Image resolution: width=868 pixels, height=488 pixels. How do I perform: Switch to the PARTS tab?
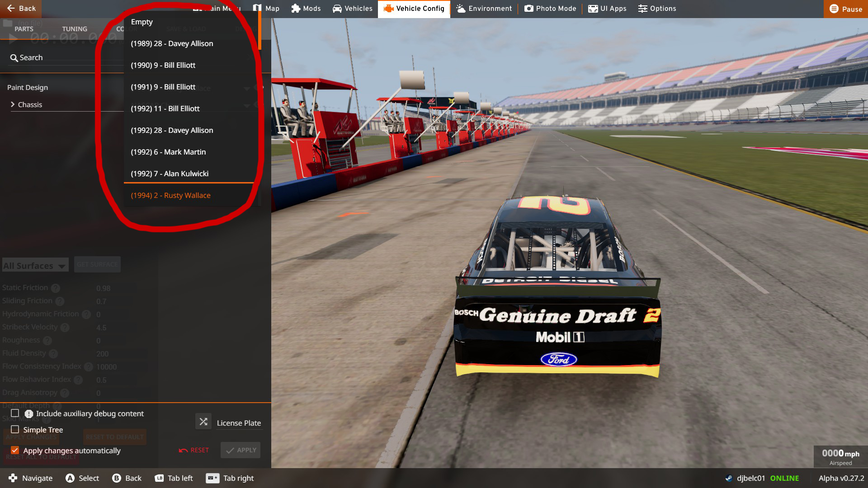click(24, 29)
